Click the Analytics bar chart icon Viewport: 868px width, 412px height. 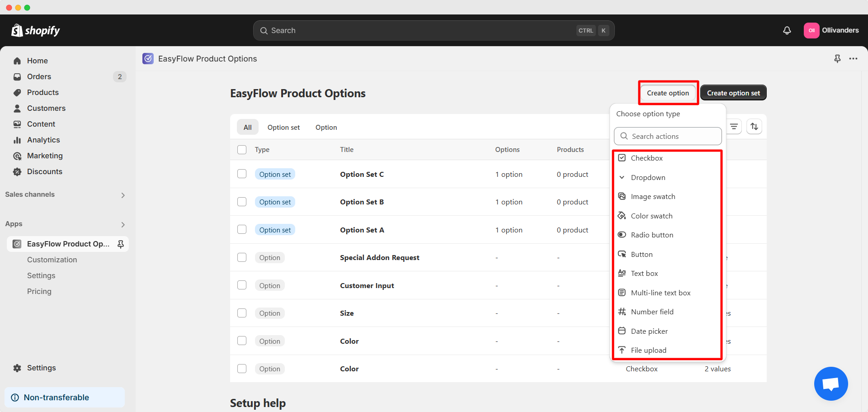[17, 140]
